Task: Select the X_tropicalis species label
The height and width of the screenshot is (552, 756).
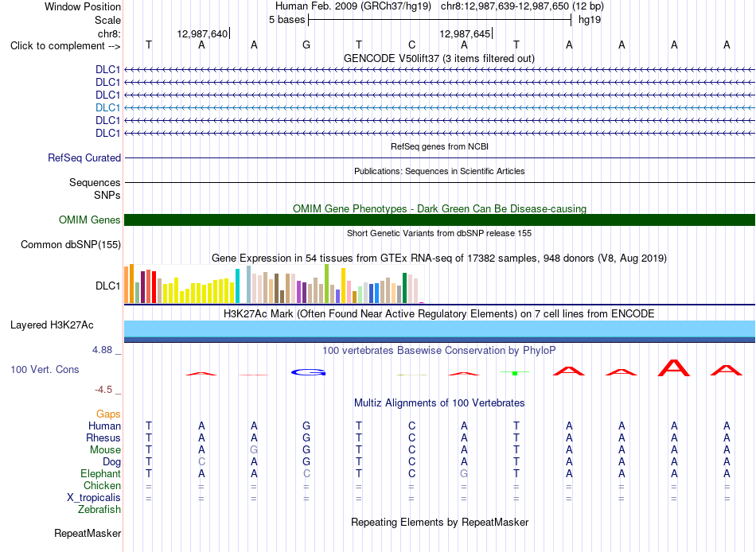Action: coord(94,498)
